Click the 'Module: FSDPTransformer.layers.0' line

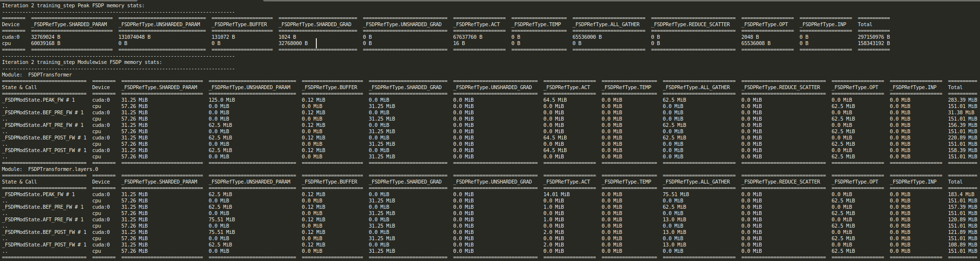[x=50, y=169]
